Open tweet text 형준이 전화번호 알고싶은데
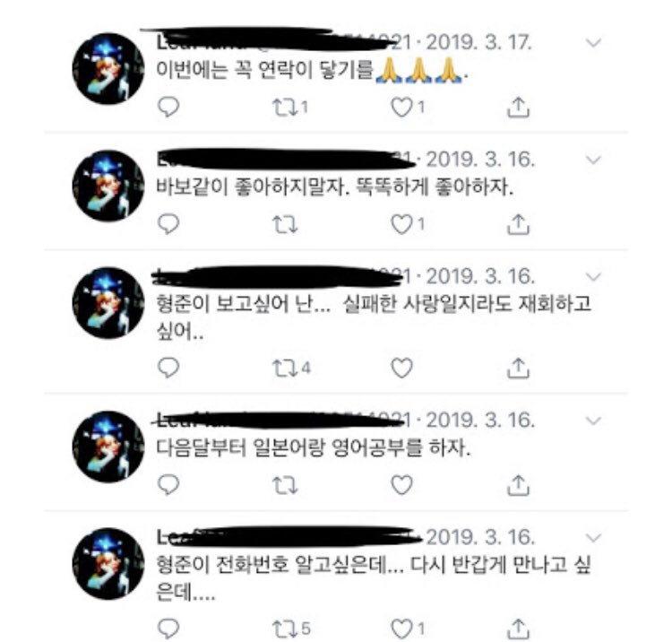Viewport: 672px width, 642px height. click(x=374, y=578)
